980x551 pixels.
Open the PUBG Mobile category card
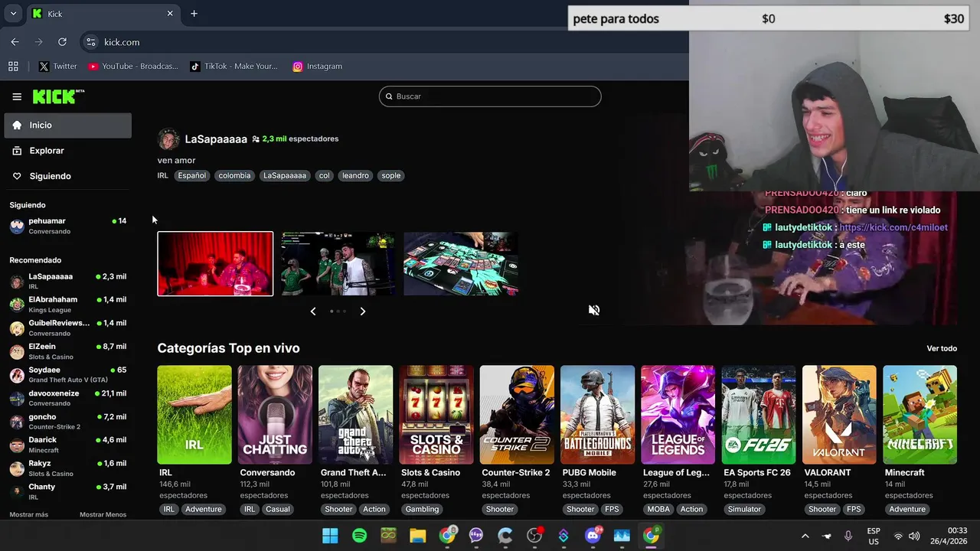click(597, 415)
